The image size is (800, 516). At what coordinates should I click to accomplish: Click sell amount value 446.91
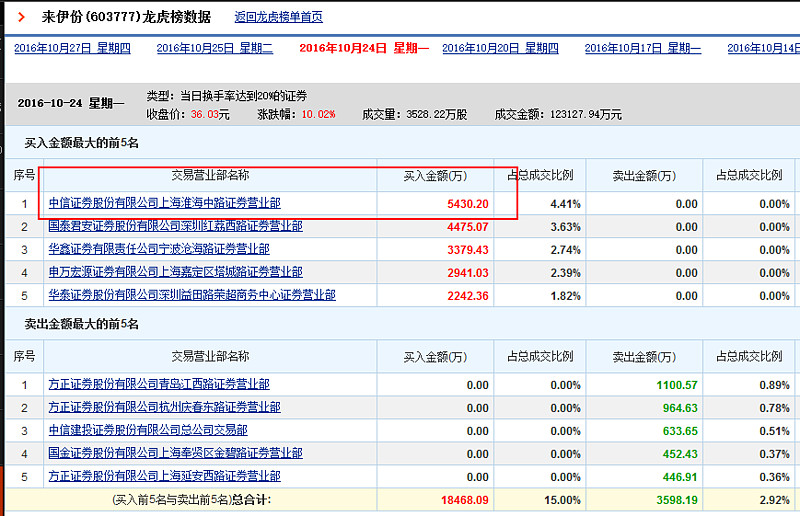(x=680, y=477)
